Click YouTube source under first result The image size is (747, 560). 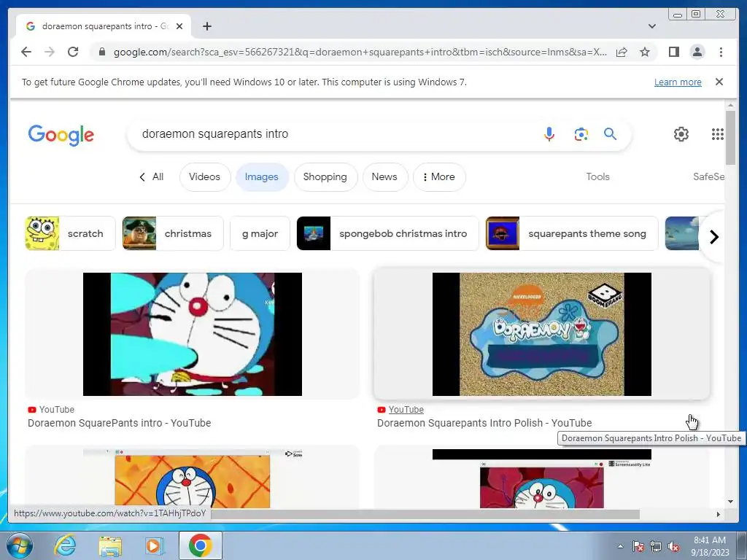click(x=56, y=410)
